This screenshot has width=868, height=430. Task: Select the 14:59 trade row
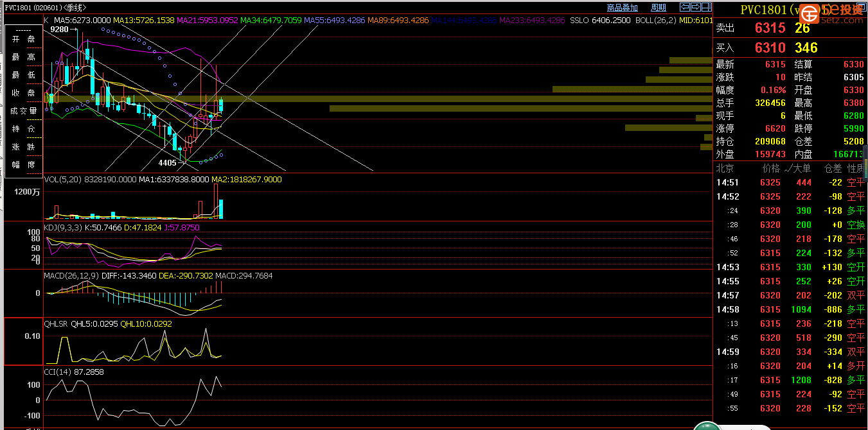point(790,352)
